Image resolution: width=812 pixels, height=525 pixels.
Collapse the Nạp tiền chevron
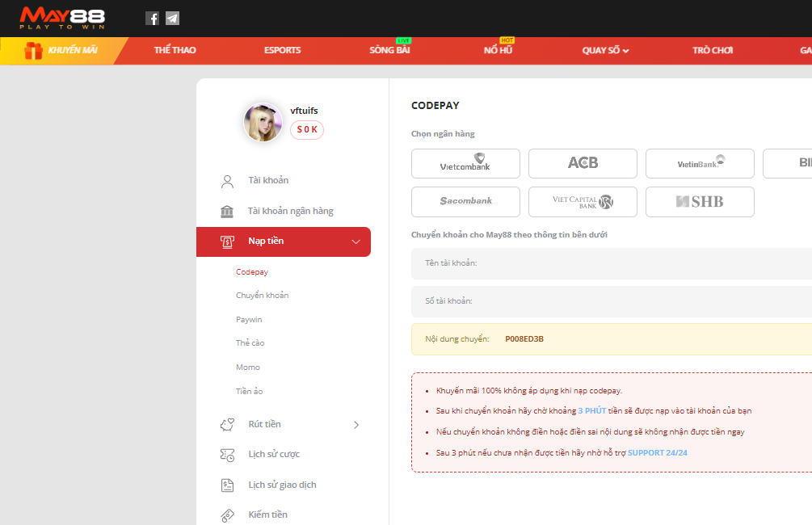356,241
